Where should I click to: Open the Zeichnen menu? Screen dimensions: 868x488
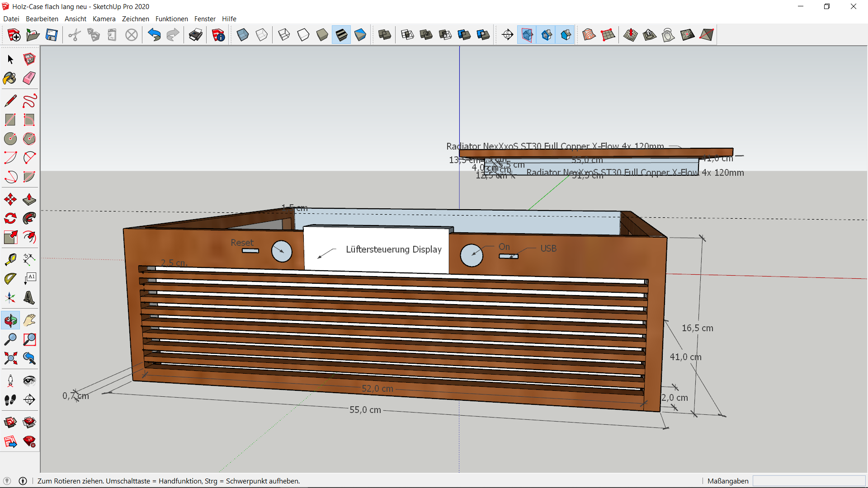pos(135,19)
